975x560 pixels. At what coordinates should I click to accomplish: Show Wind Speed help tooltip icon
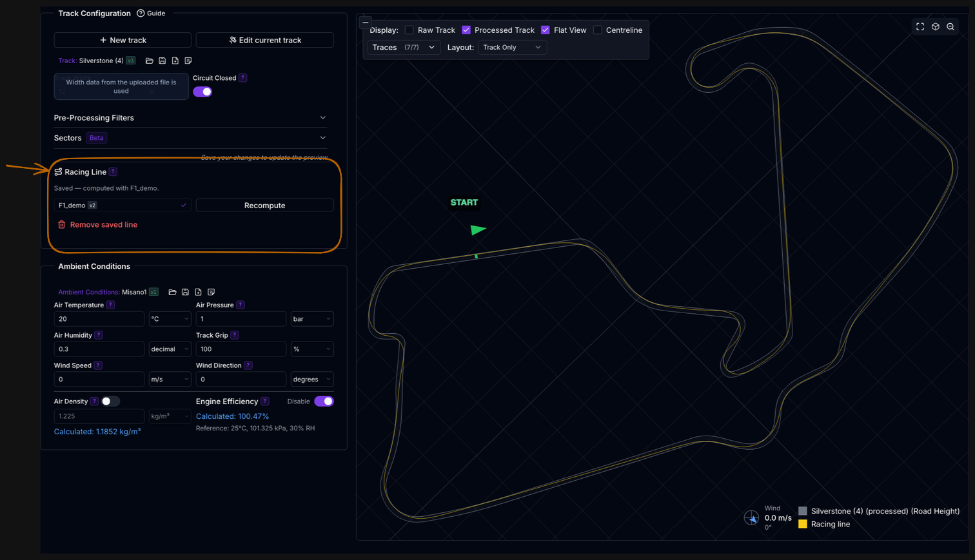98,365
